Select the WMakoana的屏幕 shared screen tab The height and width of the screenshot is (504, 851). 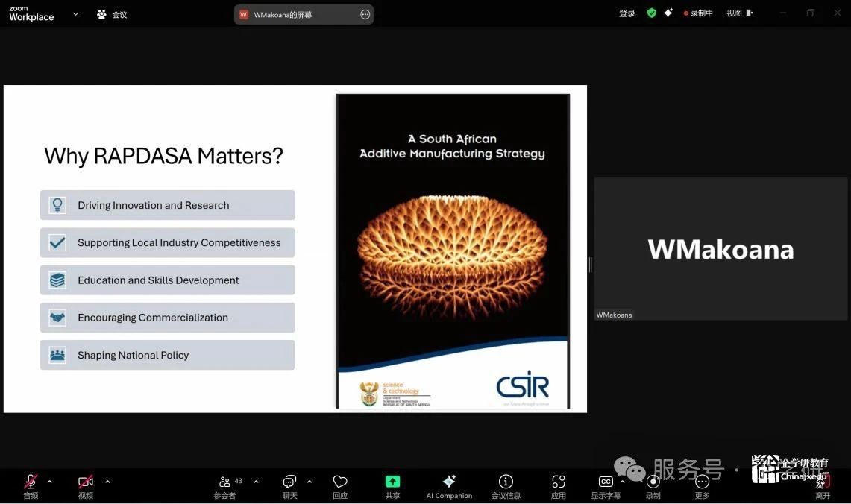tap(304, 15)
